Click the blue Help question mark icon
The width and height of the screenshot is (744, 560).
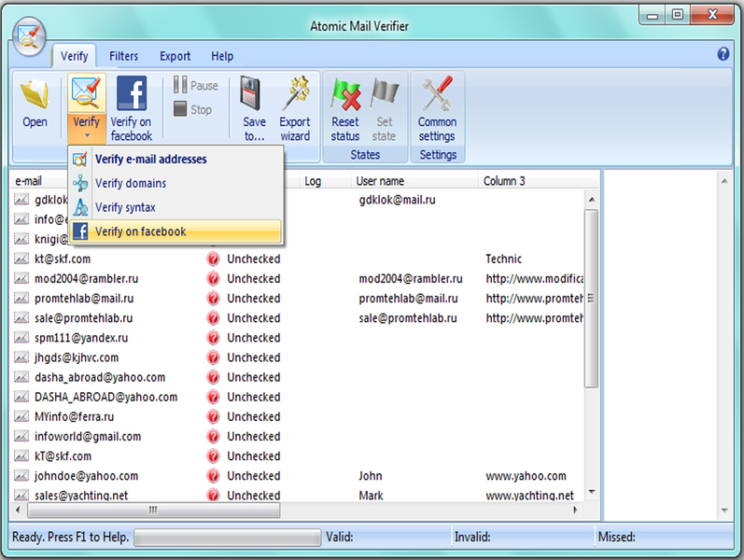[723, 54]
